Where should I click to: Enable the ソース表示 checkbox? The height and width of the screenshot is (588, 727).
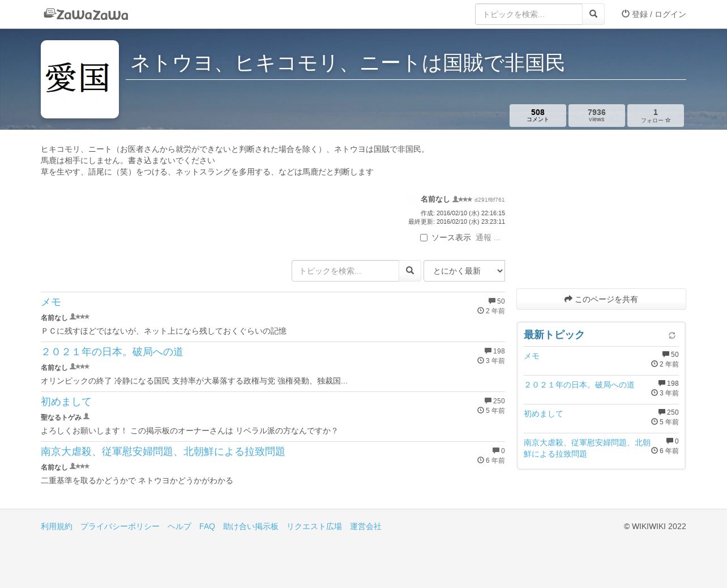pos(424,237)
